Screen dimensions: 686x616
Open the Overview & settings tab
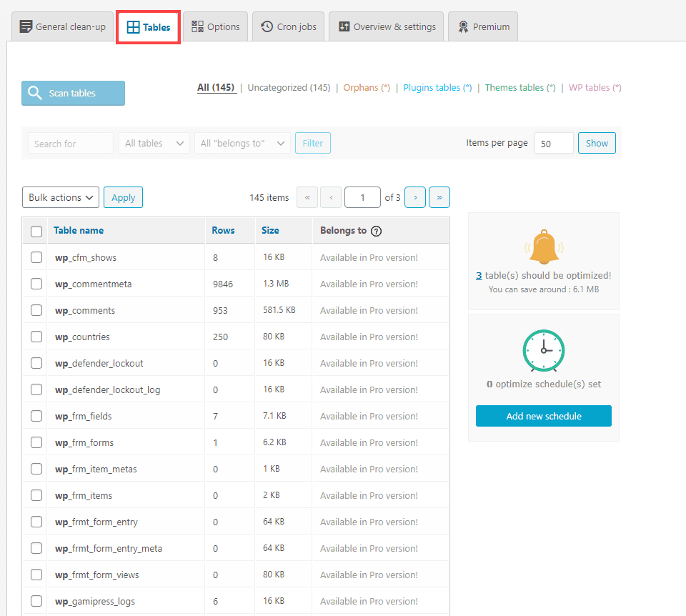tap(387, 26)
